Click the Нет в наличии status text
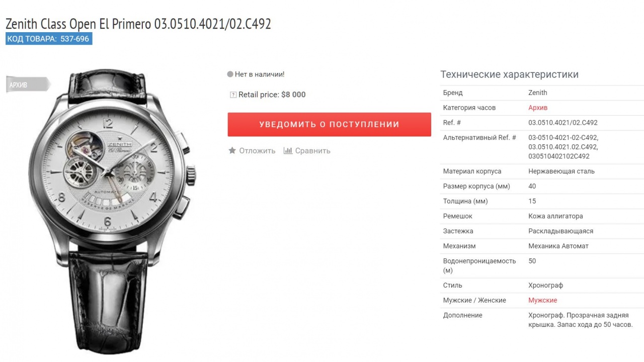The width and height of the screenshot is (644, 362). tap(260, 74)
